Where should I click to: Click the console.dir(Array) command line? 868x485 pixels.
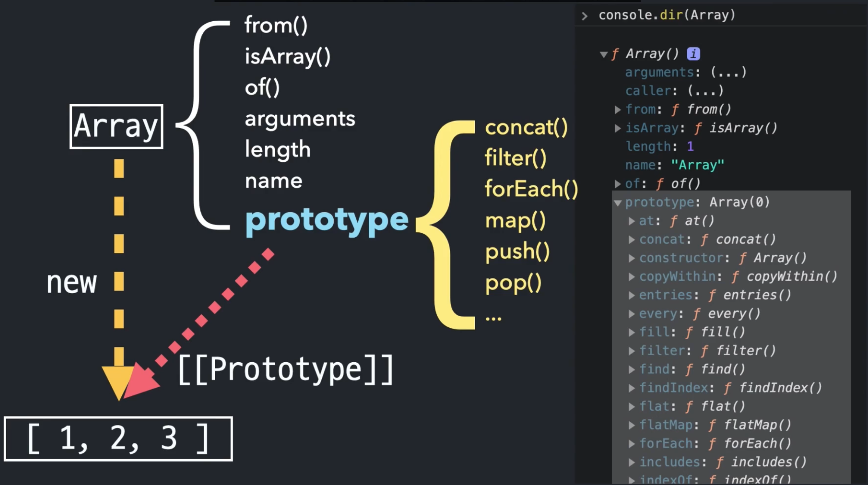pos(666,15)
